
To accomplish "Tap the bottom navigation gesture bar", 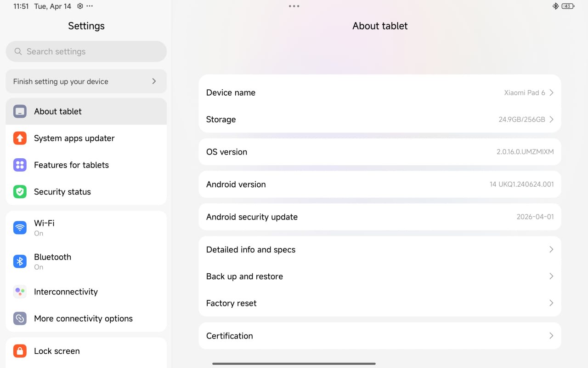I will click(x=294, y=363).
